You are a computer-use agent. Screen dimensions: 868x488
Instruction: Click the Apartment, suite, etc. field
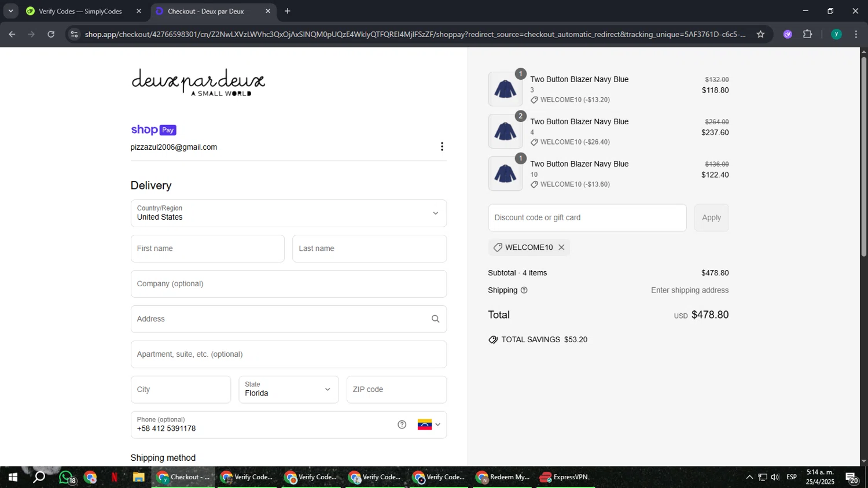click(x=289, y=354)
